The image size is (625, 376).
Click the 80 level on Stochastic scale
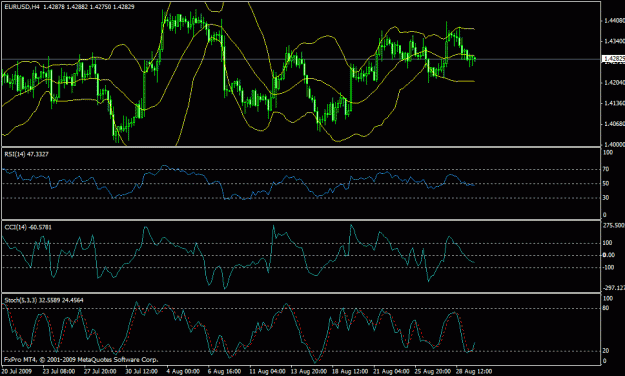click(606, 308)
